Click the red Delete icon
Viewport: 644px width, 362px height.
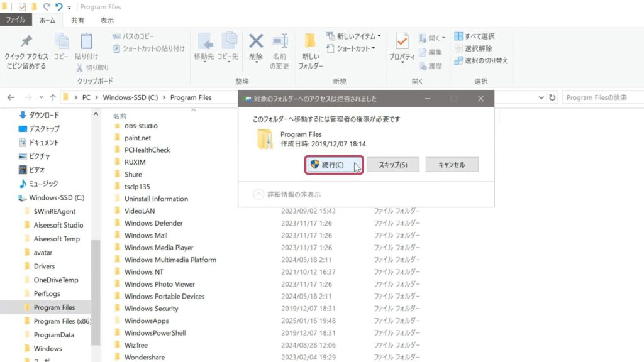[x=256, y=41]
